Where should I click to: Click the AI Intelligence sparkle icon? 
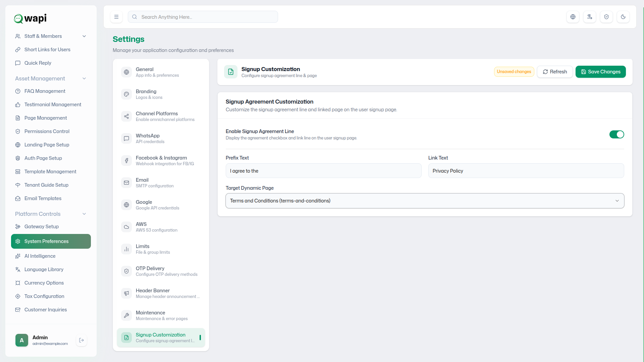click(x=18, y=256)
